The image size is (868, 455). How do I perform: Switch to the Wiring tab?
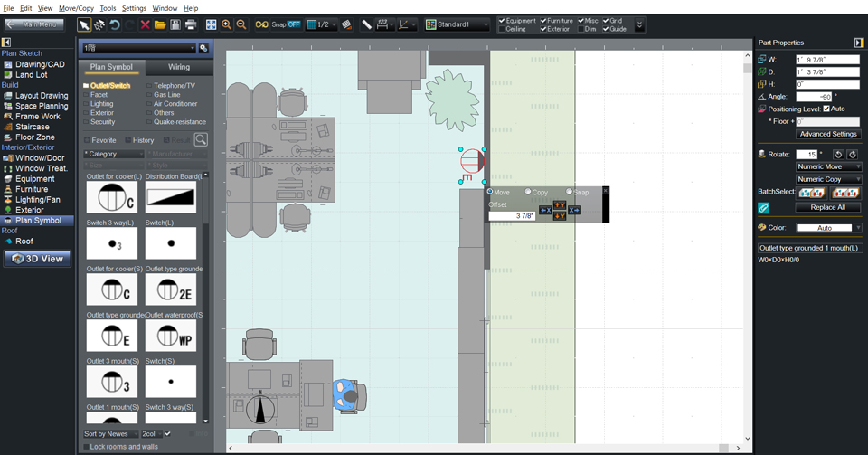tap(179, 67)
